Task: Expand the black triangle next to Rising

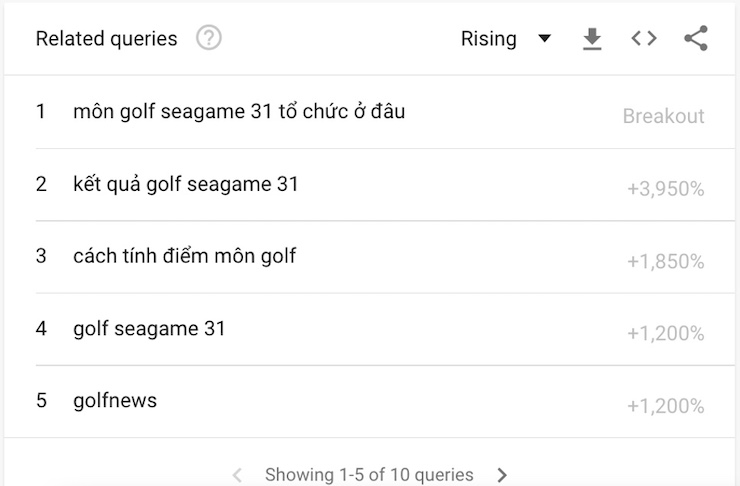Action: pos(545,38)
